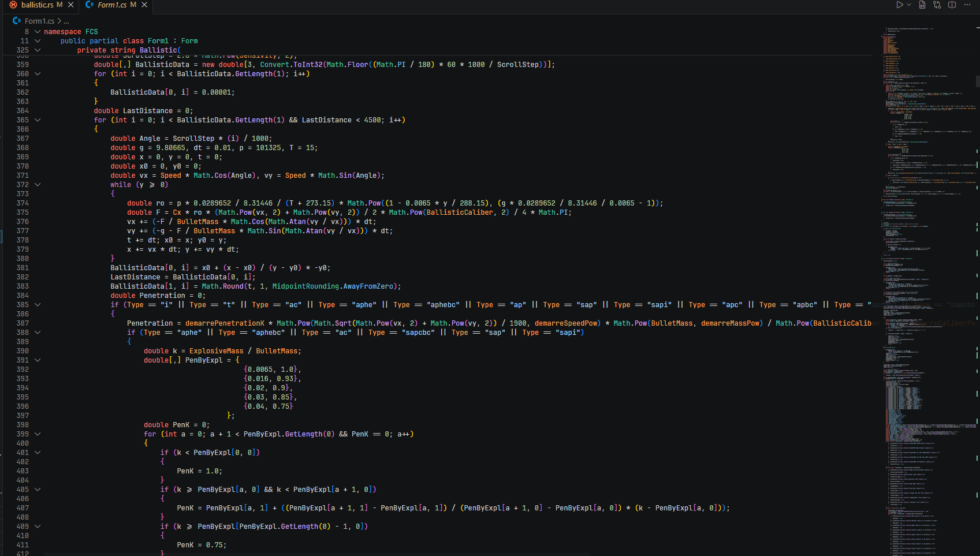
Task: Click the C# icon in the breadcrumb bar
Action: [17, 21]
